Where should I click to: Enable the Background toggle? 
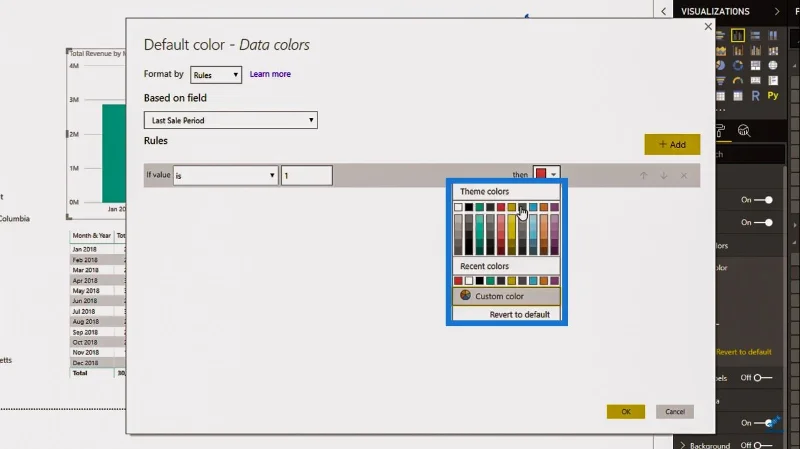763,445
